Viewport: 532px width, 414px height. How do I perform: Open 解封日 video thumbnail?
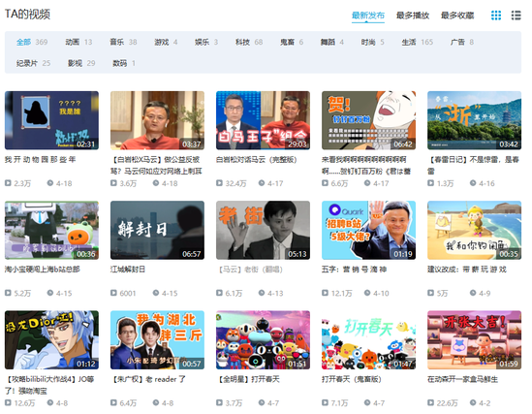click(157, 230)
